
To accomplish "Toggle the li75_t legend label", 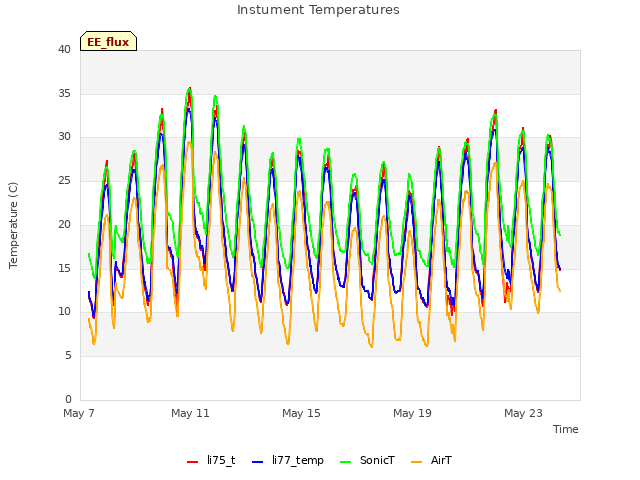I will (x=221, y=460).
